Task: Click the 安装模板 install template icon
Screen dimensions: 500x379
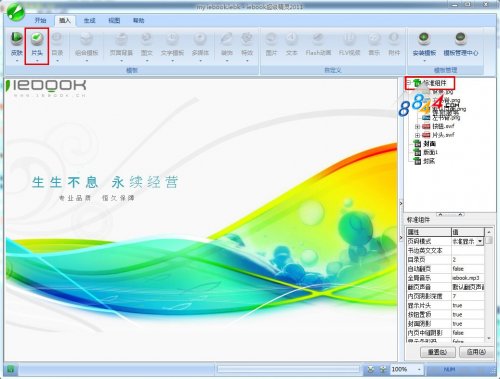Action: (x=424, y=44)
